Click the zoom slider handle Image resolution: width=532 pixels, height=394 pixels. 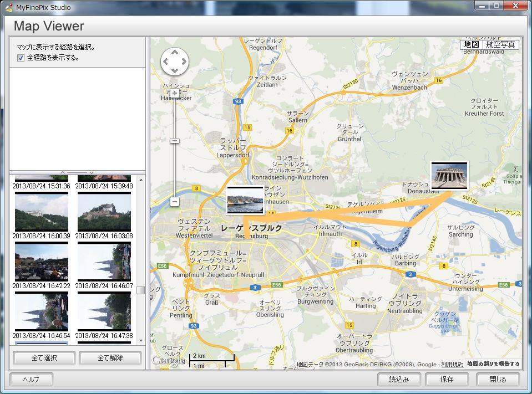point(175,141)
